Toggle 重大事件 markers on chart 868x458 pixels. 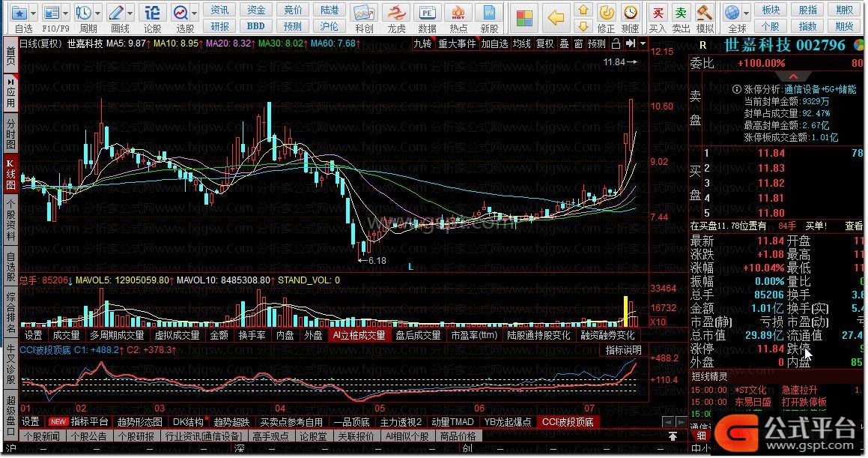457,43
